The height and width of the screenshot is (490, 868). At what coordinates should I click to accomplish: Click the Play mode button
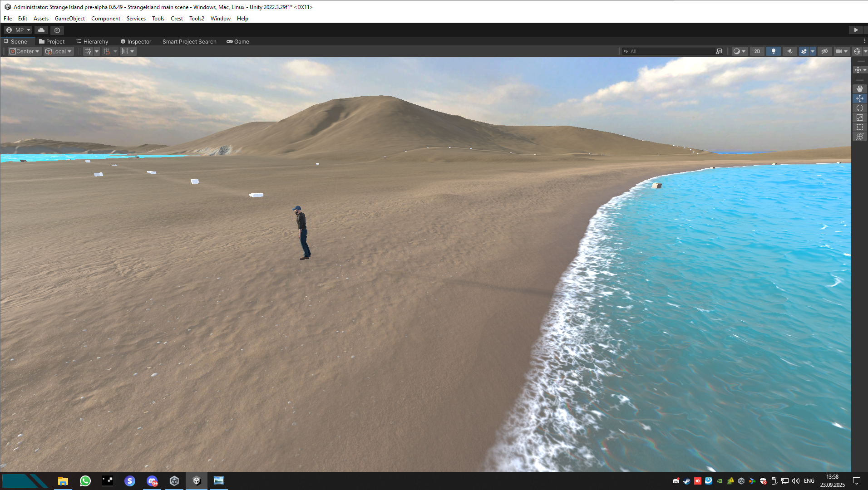(x=856, y=30)
